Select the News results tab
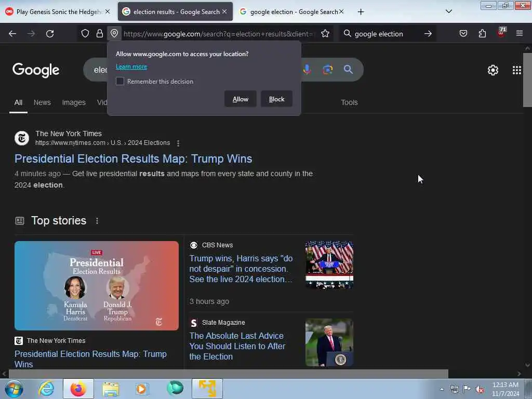Viewport: 532px width, 399px height. [x=42, y=102]
